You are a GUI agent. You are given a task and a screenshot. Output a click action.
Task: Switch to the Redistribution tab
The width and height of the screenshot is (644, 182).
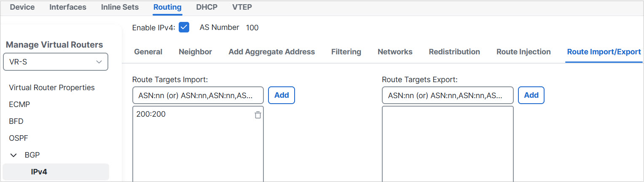[454, 52]
